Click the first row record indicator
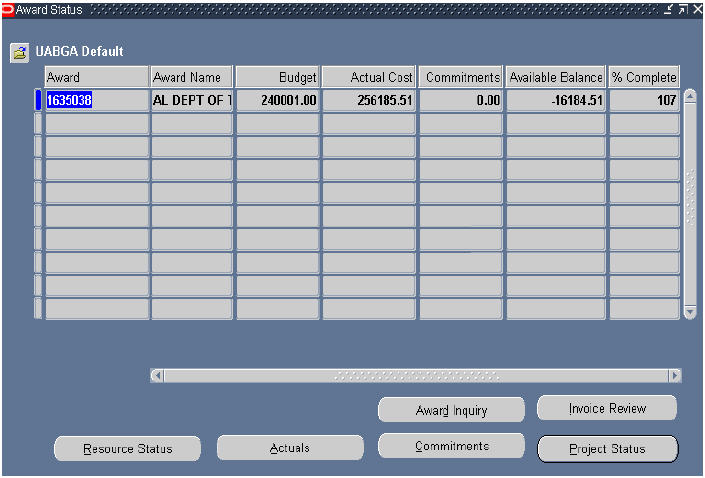The width and height of the screenshot is (705, 478). click(x=38, y=100)
